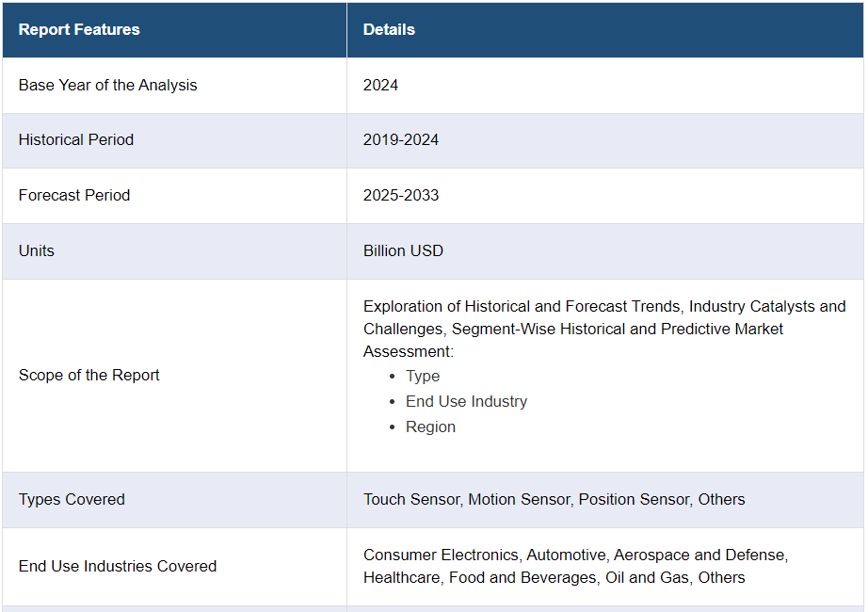Click the 2019-2024 historical period value

(x=401, y=139)
